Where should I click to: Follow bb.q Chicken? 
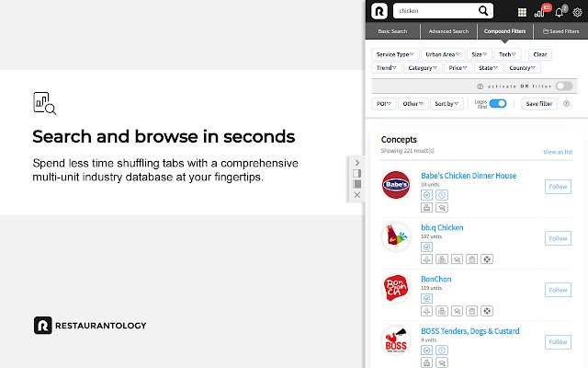[x=558, y=238]
